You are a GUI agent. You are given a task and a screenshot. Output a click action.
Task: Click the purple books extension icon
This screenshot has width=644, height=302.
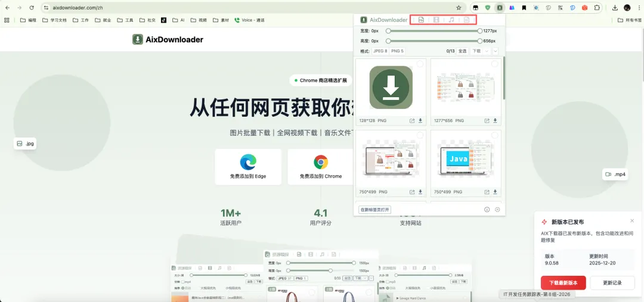[512, 7]
